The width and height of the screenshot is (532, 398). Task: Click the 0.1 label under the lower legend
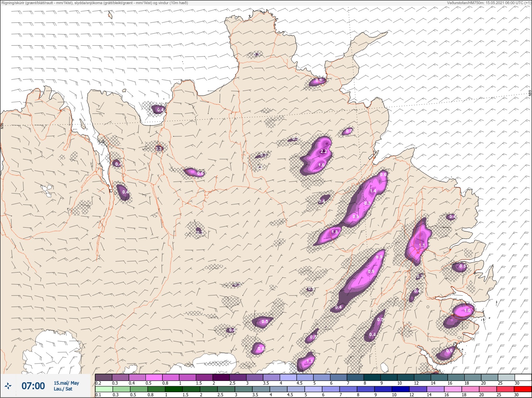(x=98, y=395)
